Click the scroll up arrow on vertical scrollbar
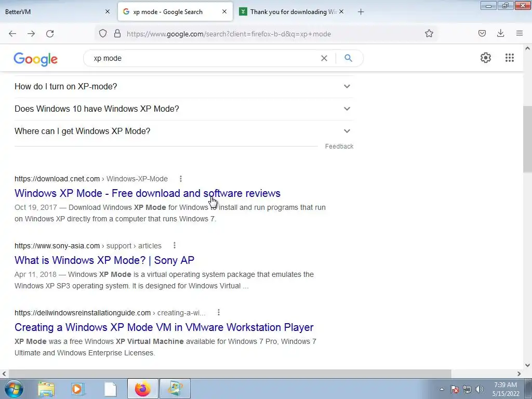Viewport: 532px width, 399px height. coord(527,48)
